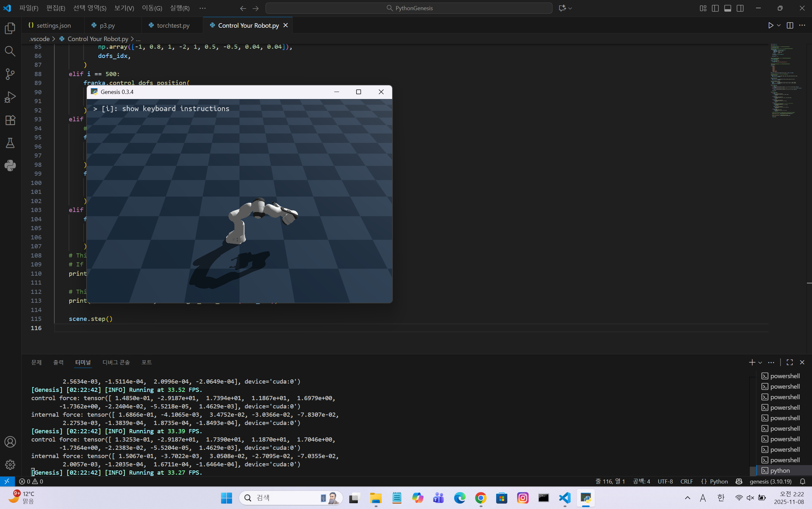Viewport: 812px width, 509px height.
Task: Toggle the secondary side bar layout
Action: tap(740, 8)
